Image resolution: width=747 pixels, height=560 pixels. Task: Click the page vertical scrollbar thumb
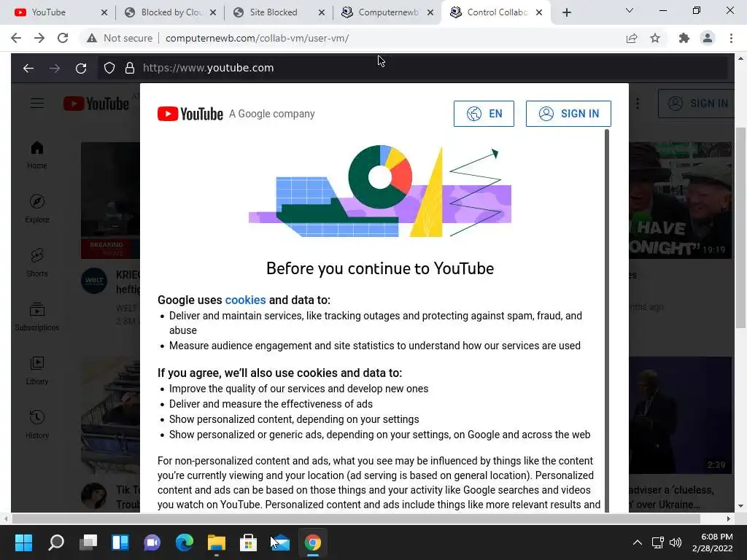coord(740,227)
